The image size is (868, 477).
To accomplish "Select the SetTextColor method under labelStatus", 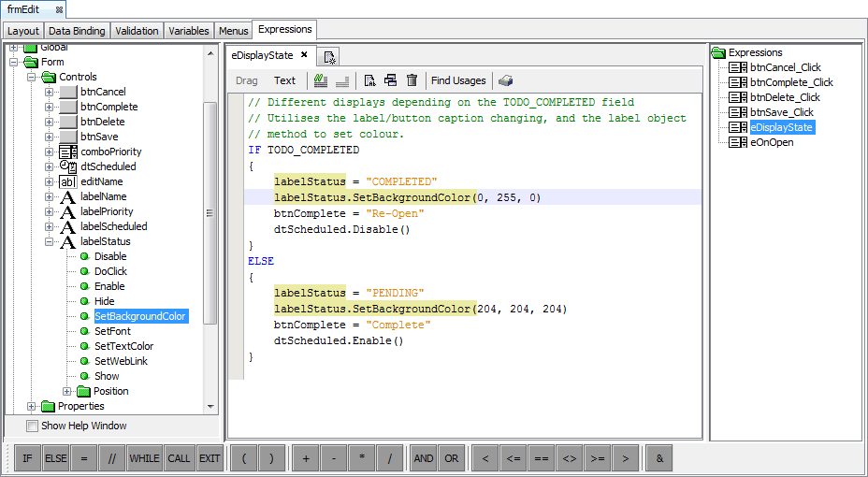I will tap(123, 346).
